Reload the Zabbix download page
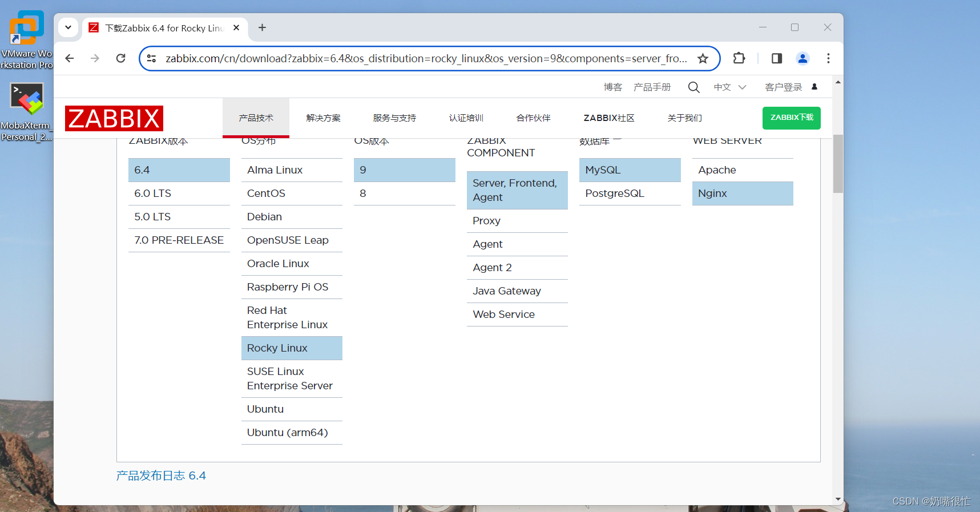This screenshot has height=512, width=980. 120,58
